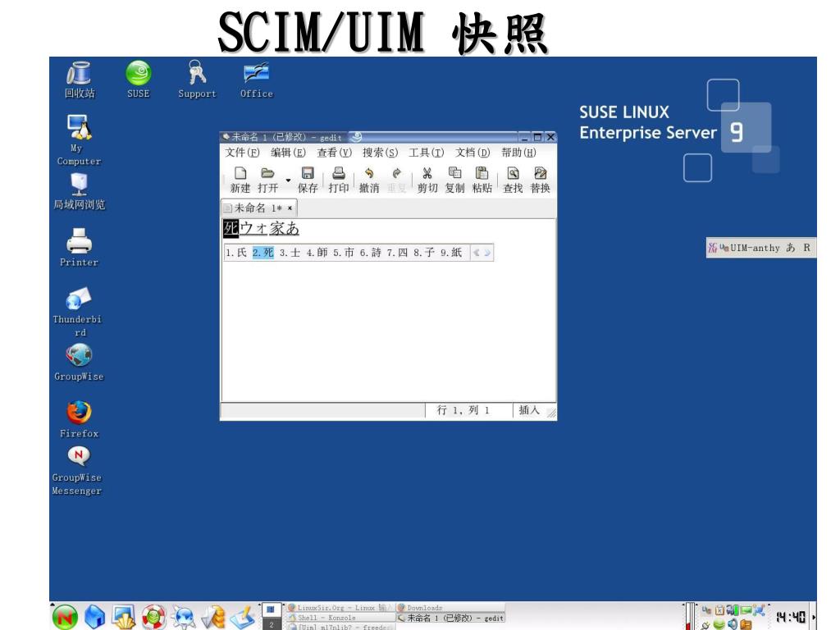The image size is (840, 630).
Task: Click the 14:40 panel clock
Action: click(791, 617)
